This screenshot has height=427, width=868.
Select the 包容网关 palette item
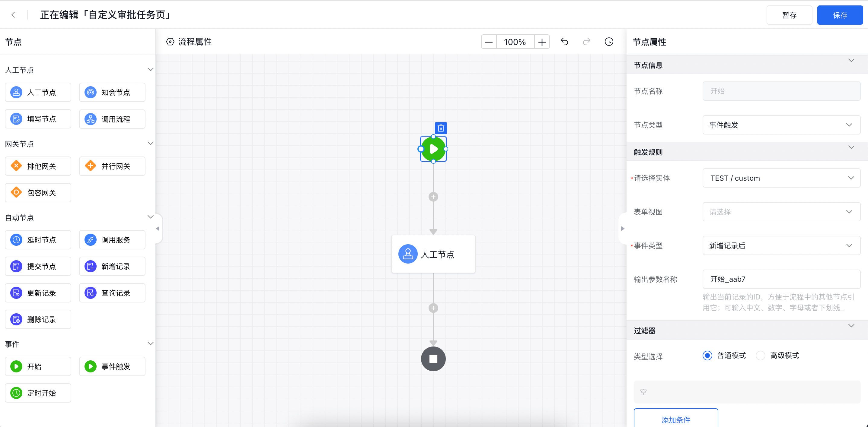coord(38,193)
